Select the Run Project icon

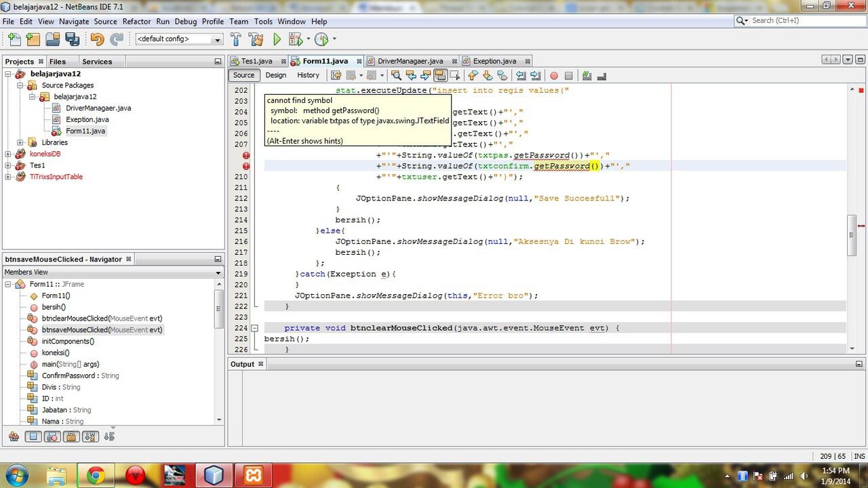[x=277, y=39]
